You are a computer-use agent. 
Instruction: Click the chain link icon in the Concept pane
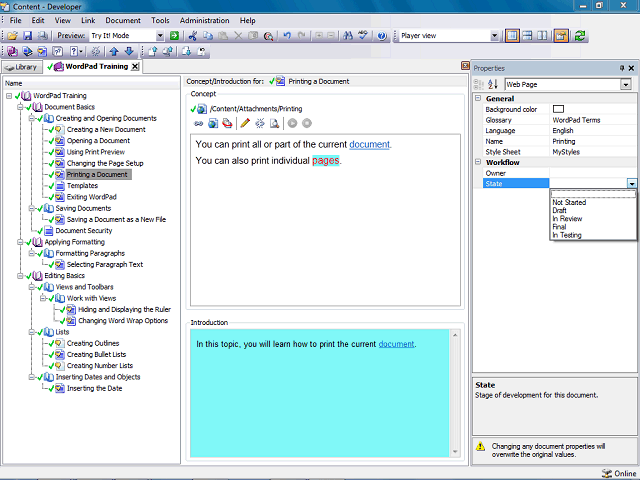[198, 123]
